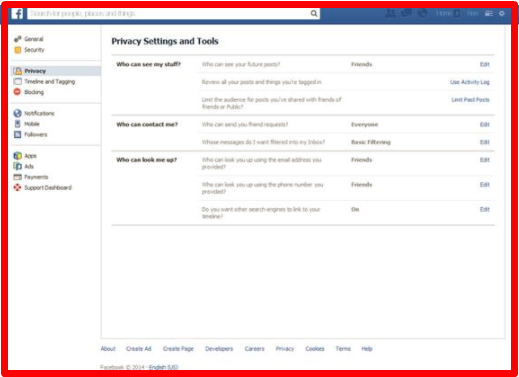Image resolution: width=519 pixels, height=377 pixels.
Task: Open the Ads settings section
Action: click(x=29, y=166)
